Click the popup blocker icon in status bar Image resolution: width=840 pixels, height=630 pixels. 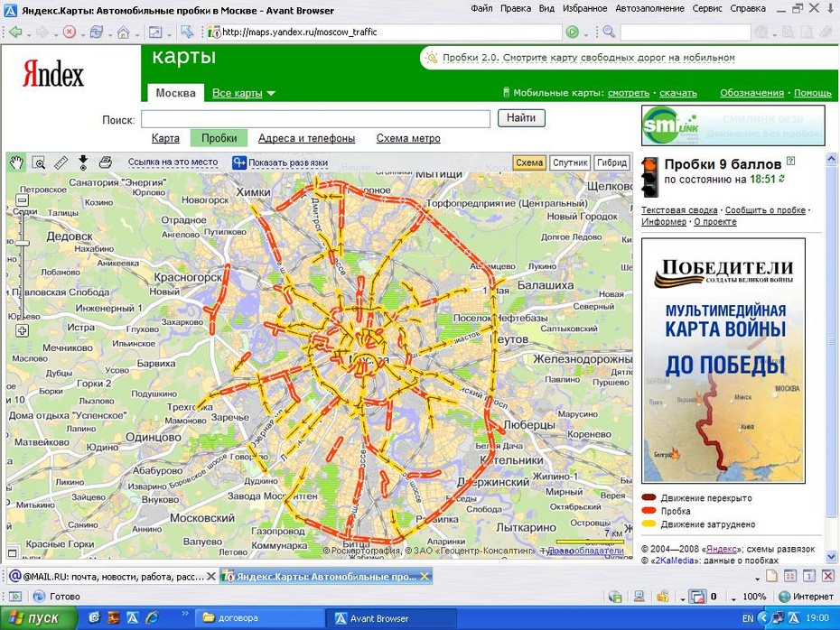[697, 597]
